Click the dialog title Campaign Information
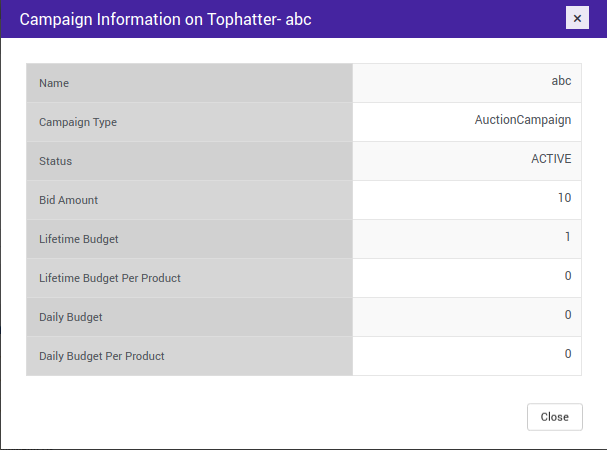The height and width of the screenshot is (450, 607). pyautogui.click(x=166, y=20)
